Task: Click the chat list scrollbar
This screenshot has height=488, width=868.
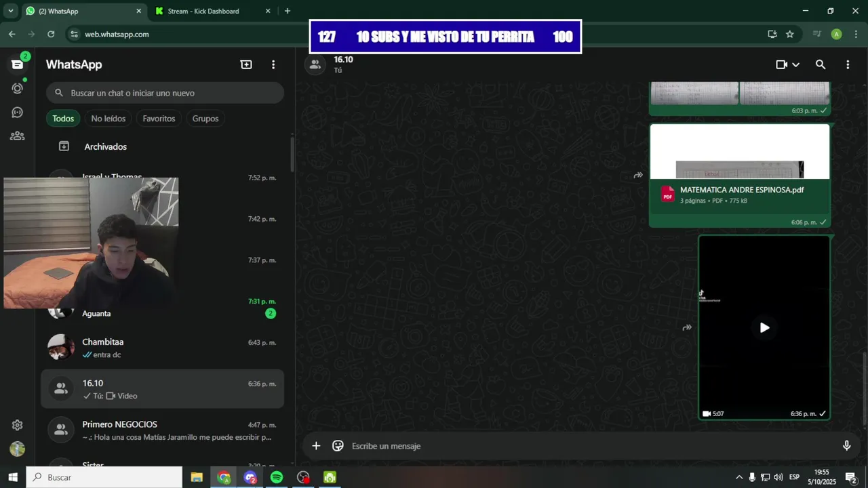Action: 292,155
